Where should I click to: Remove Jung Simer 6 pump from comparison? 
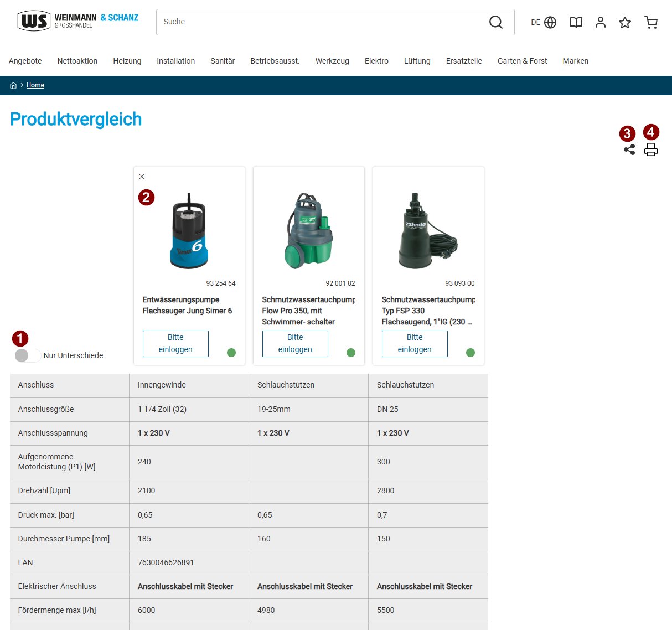[x=142, y=177]
